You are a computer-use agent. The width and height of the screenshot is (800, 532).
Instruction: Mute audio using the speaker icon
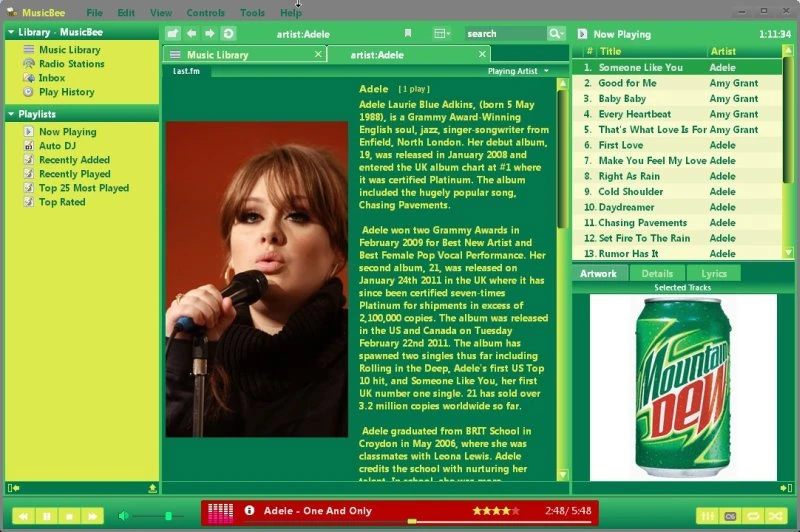(124, 515)
